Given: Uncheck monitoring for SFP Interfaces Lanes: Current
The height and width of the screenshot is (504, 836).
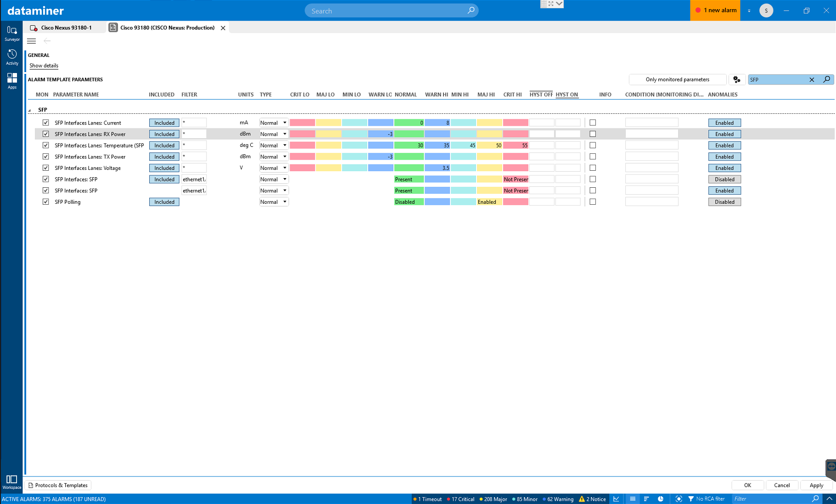Looking at the screenshot, I should tap(45, 123).
